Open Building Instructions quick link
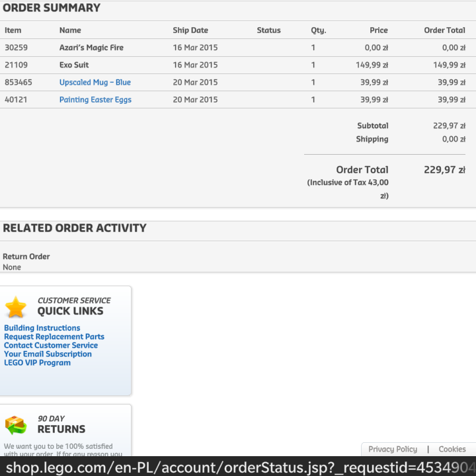The height and width of the screenshot is (476, 476). 42,328
